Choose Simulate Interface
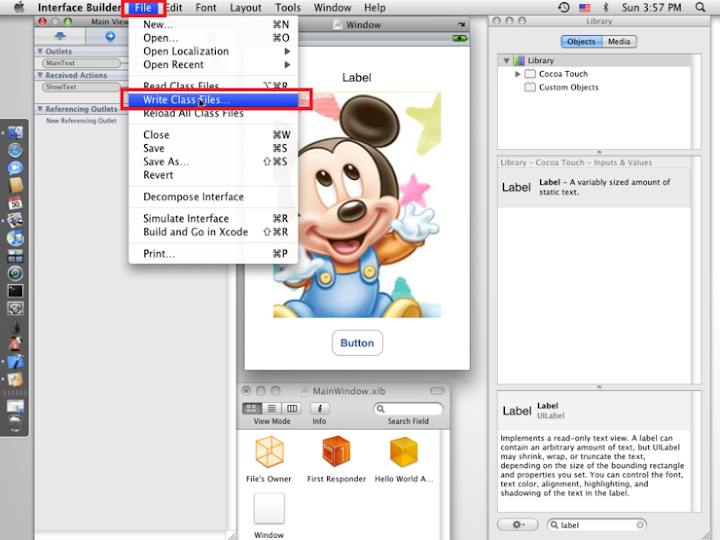720x540 pixels. tap(214, 219)
